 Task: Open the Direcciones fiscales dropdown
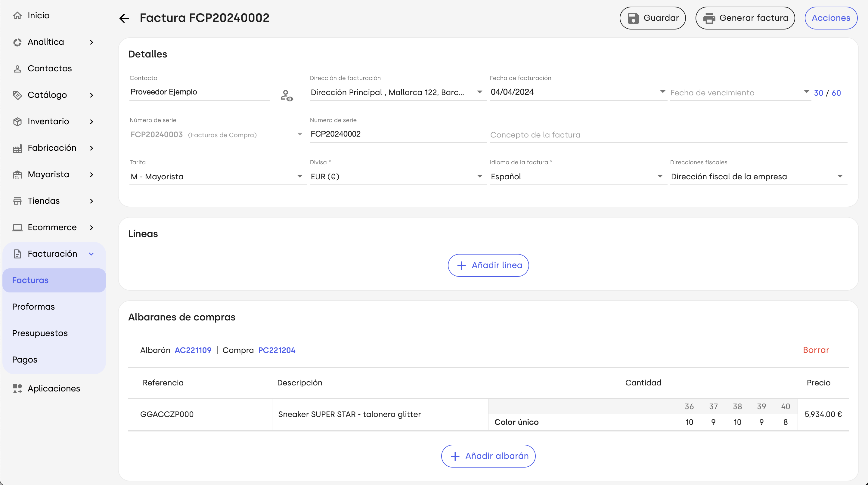tap(840, 176)
